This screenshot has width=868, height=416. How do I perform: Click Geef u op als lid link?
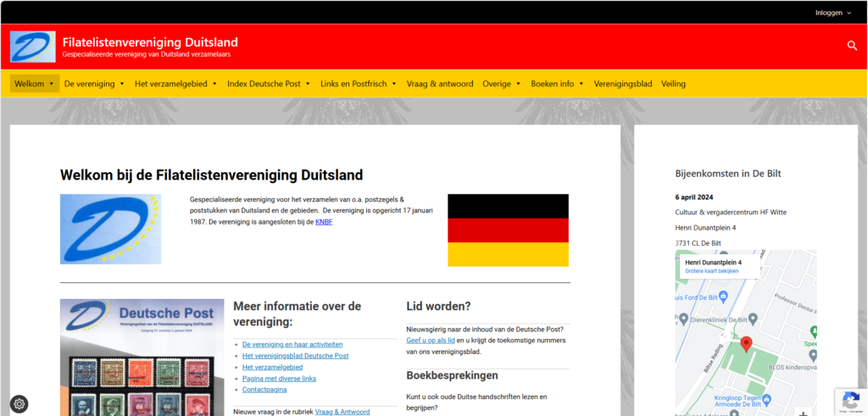431,341
